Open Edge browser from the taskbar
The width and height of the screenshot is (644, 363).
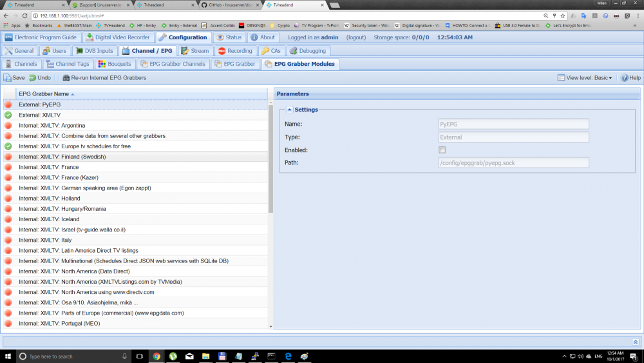coord(288,356)
